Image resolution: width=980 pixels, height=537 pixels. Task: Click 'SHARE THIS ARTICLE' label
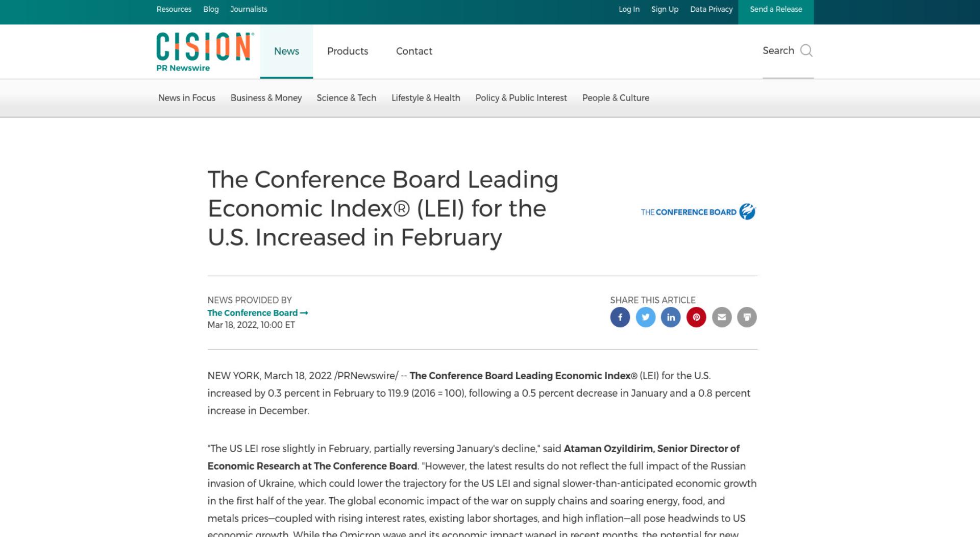pos(653,300)
